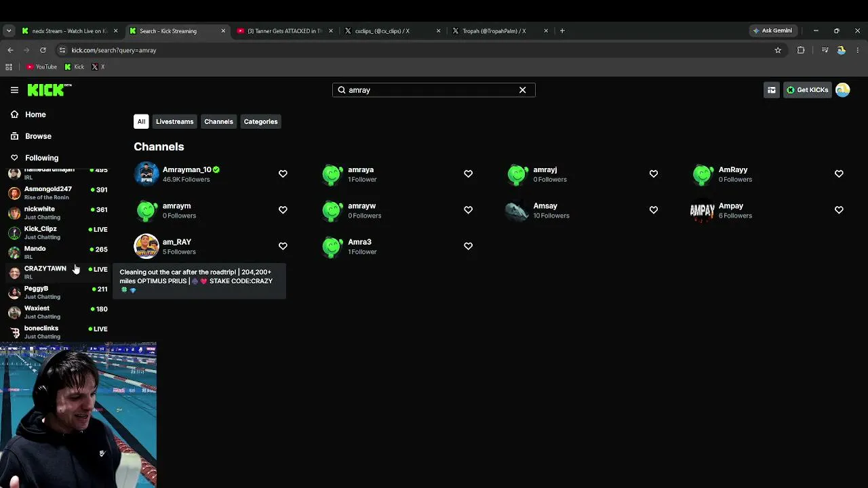868x488 pixels.
Task: Toggle follow heart for amraym
Action: coord(283,210)
